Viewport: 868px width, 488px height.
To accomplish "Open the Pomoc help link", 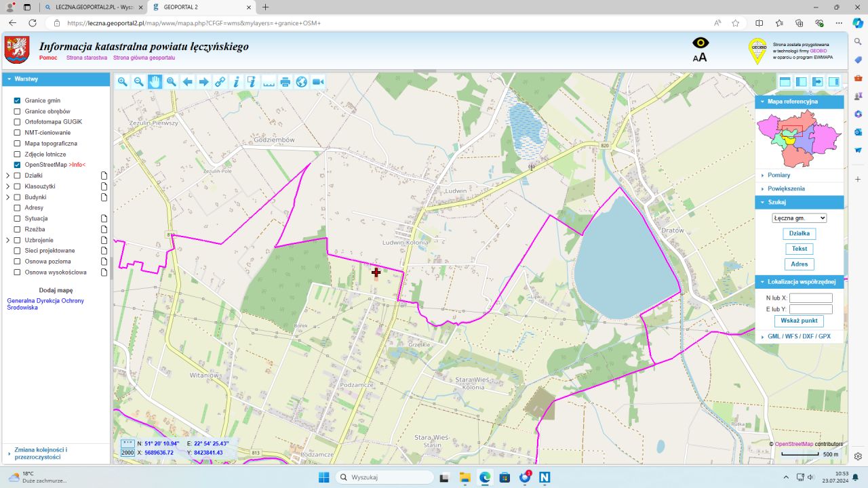I will pos(48,58).
